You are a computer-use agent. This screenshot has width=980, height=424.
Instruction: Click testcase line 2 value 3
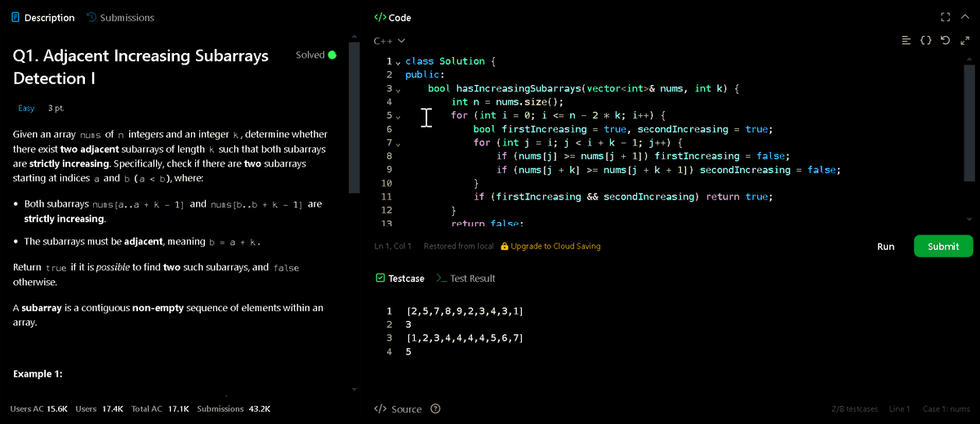pyautogui.click(x=408, y=324)
